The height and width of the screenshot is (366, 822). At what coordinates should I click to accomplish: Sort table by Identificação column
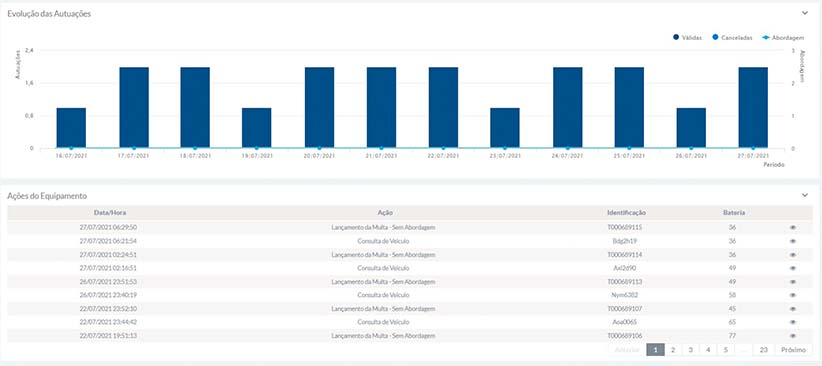coord(626,213)
